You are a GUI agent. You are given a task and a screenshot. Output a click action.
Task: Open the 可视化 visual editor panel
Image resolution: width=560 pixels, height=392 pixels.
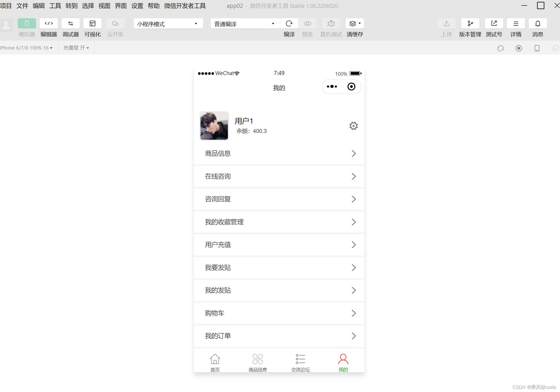pyautogui.click(x=92, y=23)
